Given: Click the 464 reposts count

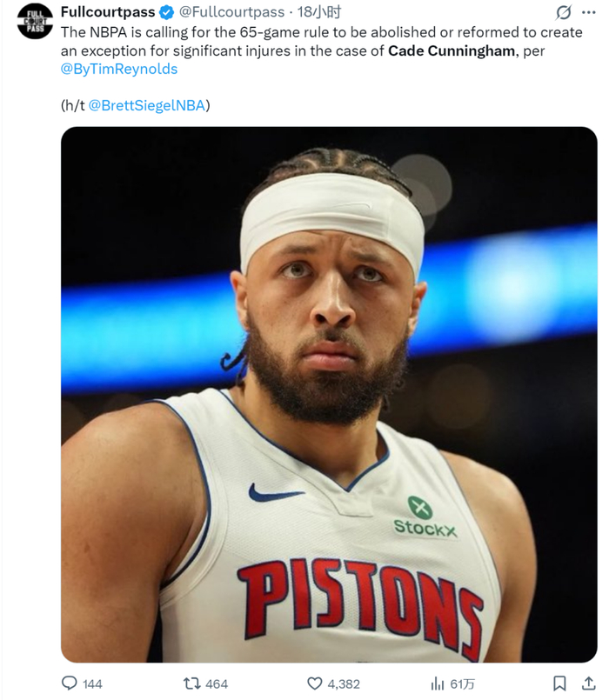Looking at the screenshot, I should [x=216, y=684].
